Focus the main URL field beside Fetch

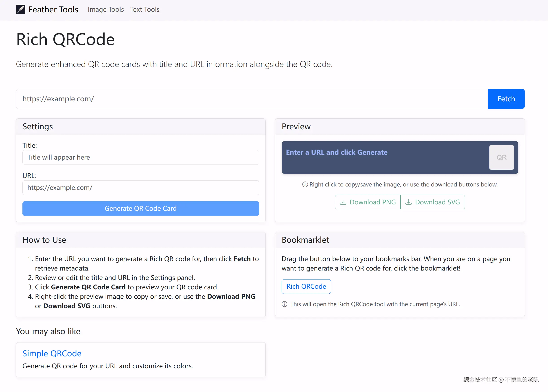[251, 99]
